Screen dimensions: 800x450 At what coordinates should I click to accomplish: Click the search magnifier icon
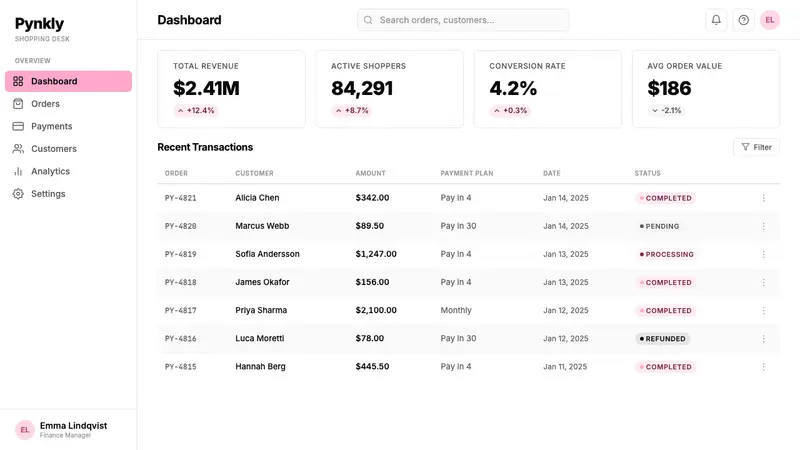[x=368, y=20]
